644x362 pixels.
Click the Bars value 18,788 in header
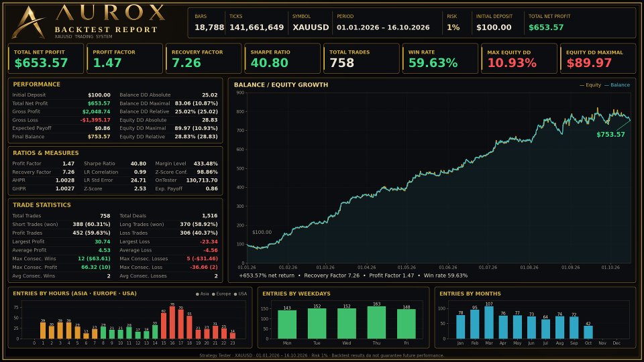pyautogui.click(x=209, y=27)
